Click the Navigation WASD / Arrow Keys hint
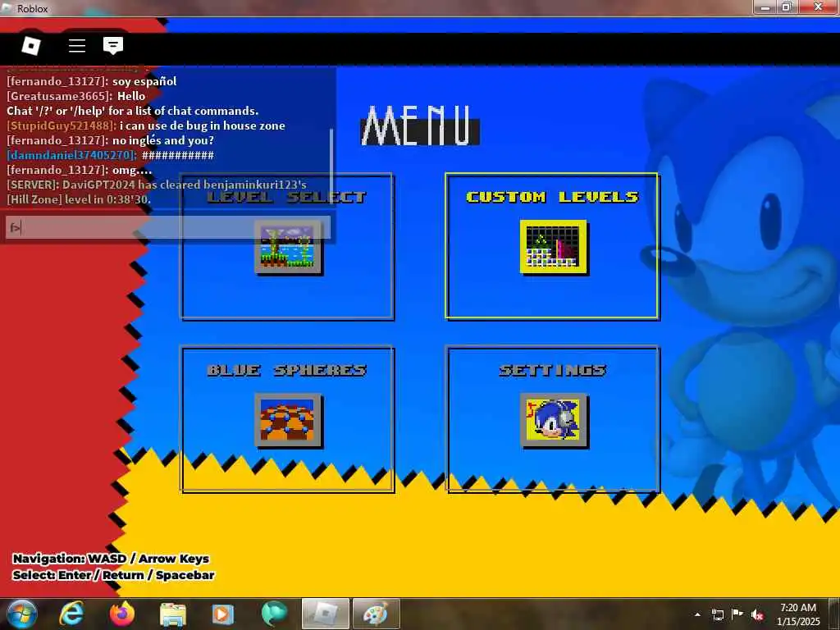Image resolution: width=840 pixels, height=630 pixels. coord(111,559)
